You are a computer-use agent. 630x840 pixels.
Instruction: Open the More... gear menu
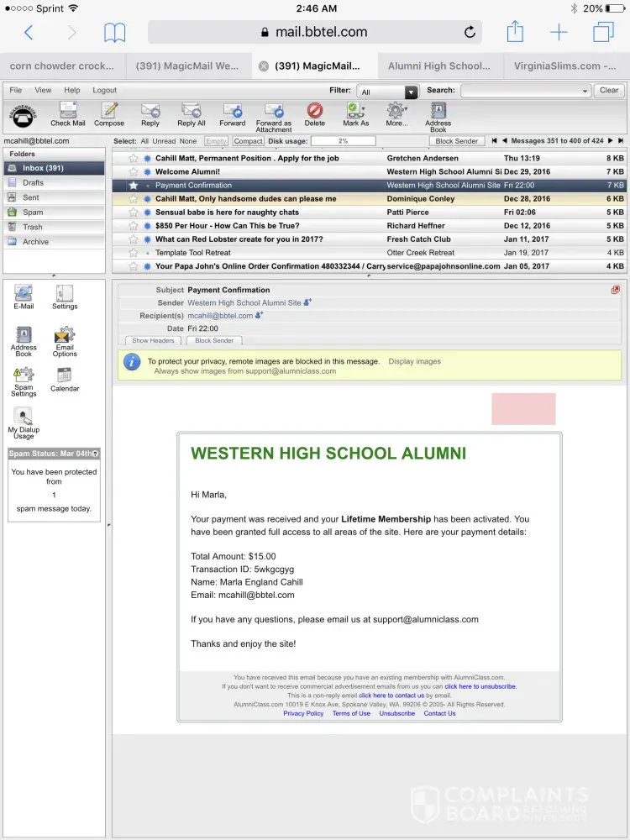coord(397,114)
